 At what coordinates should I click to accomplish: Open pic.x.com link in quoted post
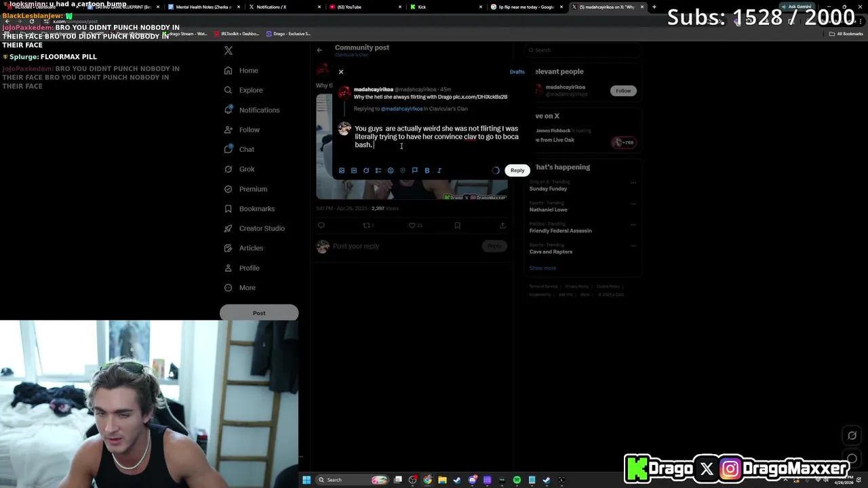click(x=480, y=97)
